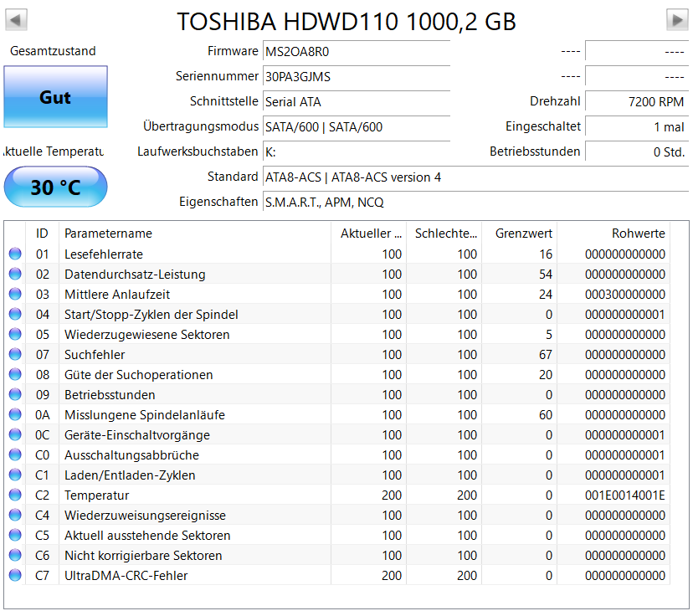693x616 pixels.
Task: Click status orb for Misslungene Spindelanläufe
Action: [15, 414]
